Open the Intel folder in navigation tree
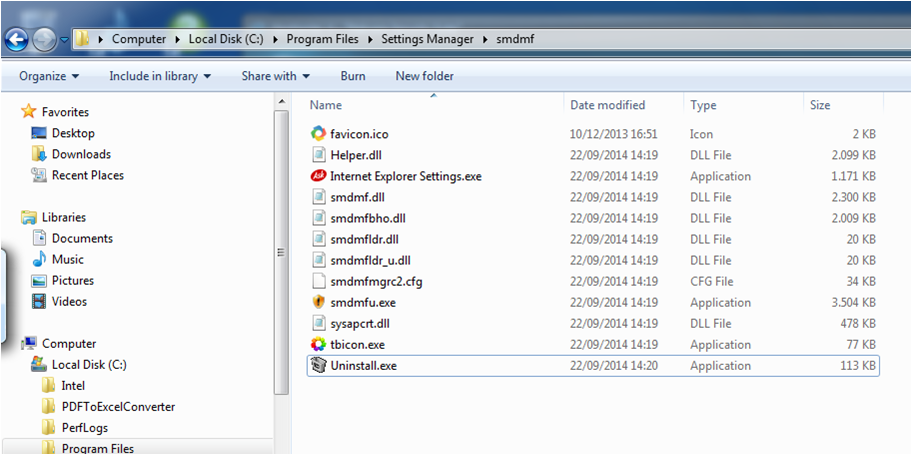 point(73,385)
